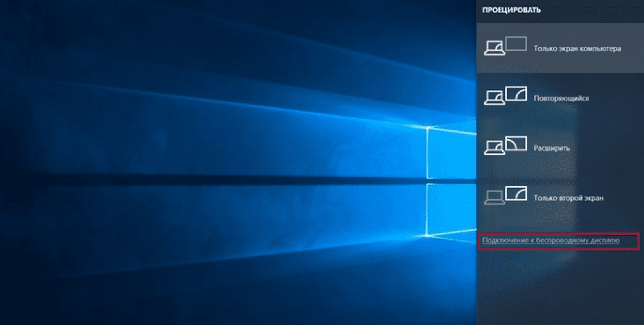Click the monitor icon in the Расширить row

coord(516,143)
